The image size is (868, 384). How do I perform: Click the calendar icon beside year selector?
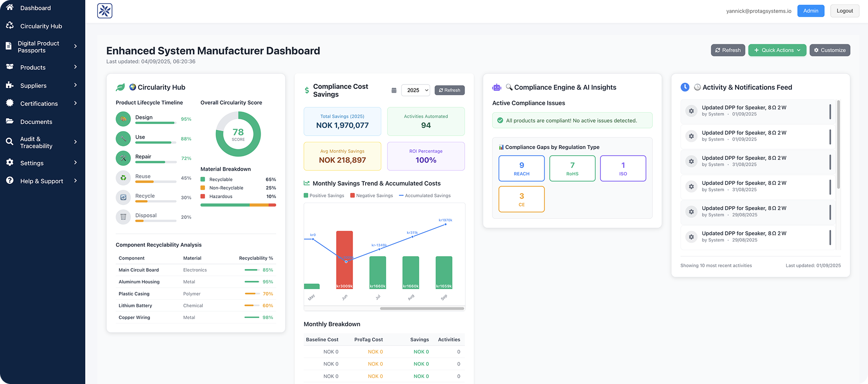394,90
